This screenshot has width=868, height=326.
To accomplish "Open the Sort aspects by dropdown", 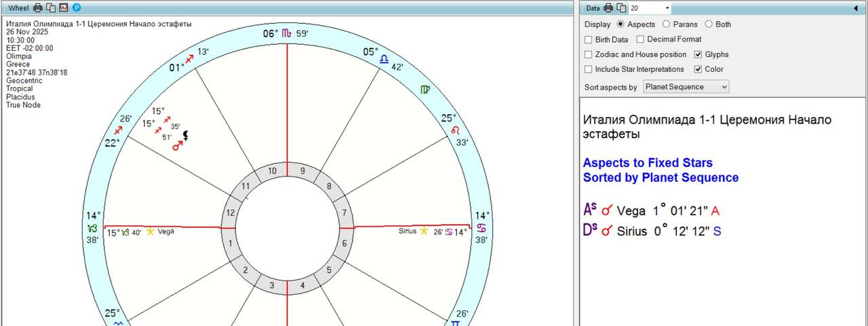I will [686, 87].
